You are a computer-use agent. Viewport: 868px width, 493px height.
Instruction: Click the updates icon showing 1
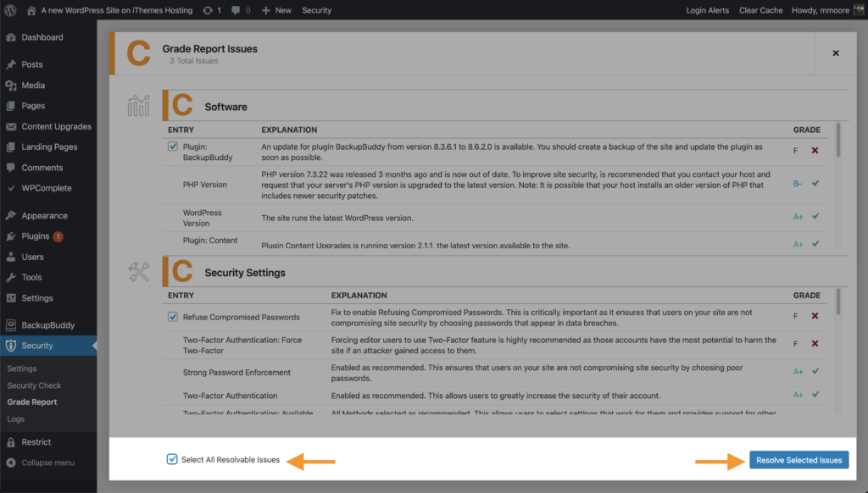point(208,10)
